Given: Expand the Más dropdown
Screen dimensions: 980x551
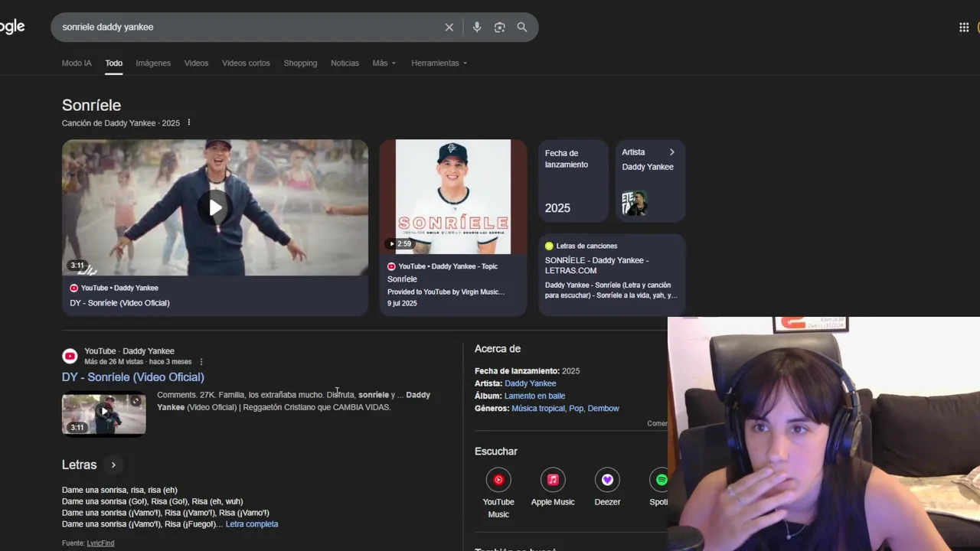Looking at the screenshot, I should [384, 63].
